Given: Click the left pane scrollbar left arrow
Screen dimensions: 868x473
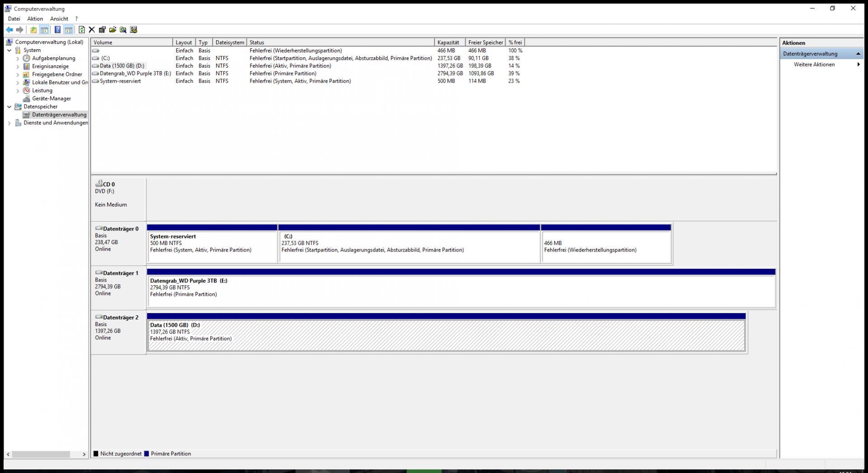Looking at the screenshot, I should (8, 454).
